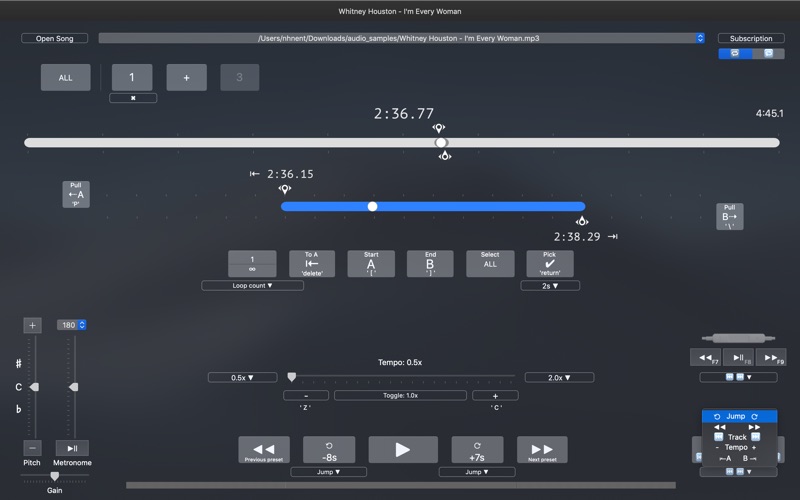The width and height of the screenshot is (800, 500).
Task: Select Jump in the popup menu
Action: pos(737,416)
